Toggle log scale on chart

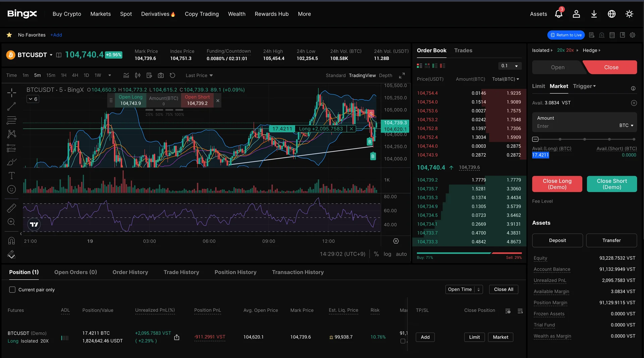pos(387,254)
